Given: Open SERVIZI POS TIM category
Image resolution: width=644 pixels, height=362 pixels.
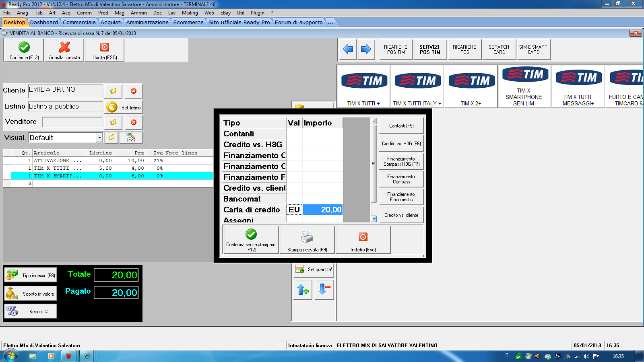Looking at the screenshot, I should tap(430, 49).
